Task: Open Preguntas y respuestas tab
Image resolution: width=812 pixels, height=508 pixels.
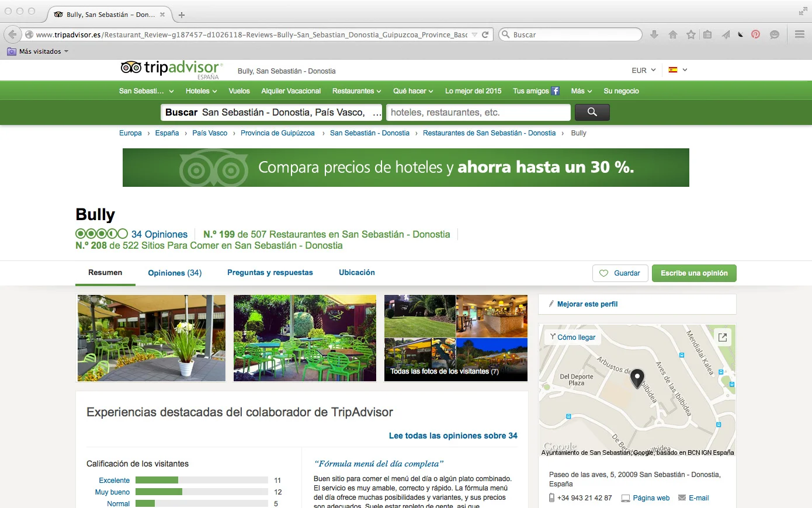Action: pos(270,273)
